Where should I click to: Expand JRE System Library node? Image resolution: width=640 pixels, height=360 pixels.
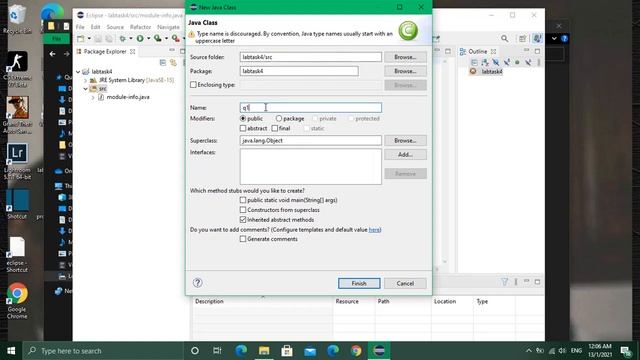click(85, 80)
